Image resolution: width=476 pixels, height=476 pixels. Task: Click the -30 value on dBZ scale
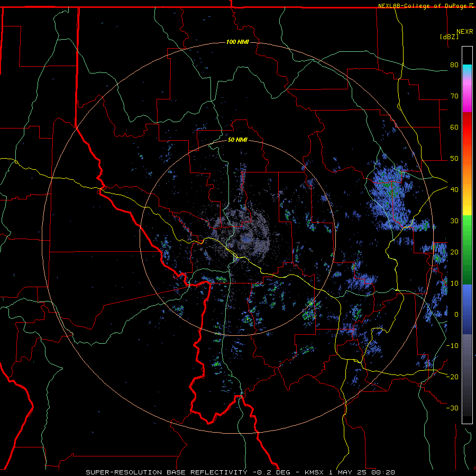[452, 408]
